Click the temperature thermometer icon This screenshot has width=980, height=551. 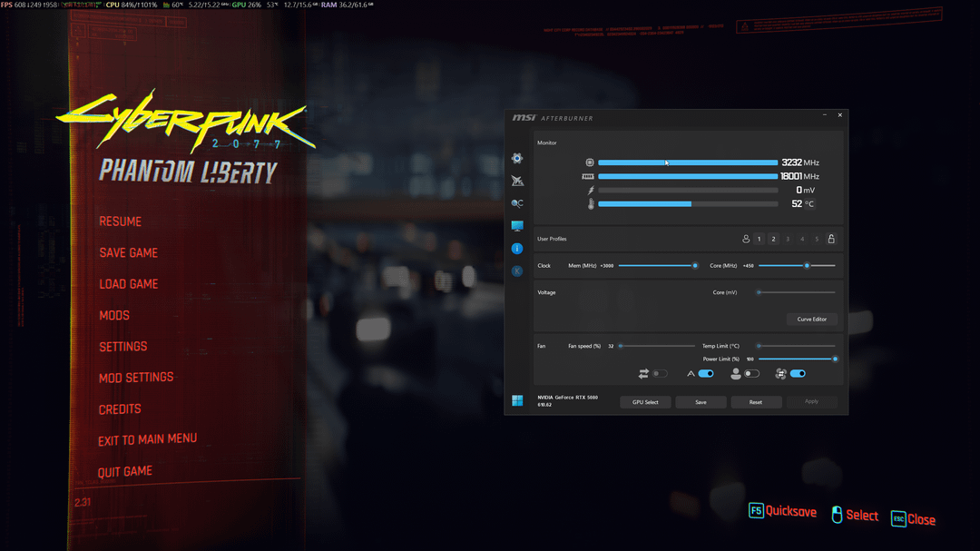coord(591,204)
